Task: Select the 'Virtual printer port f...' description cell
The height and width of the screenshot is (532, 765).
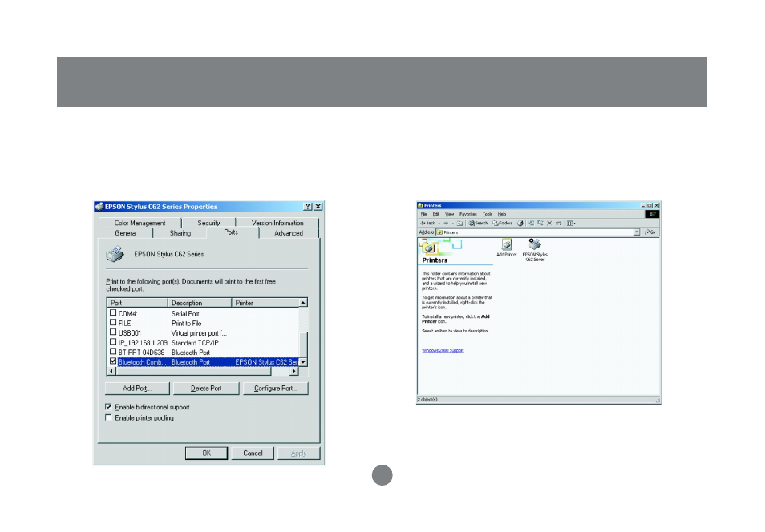Action: pyautogui.click(x=199, y=333)
